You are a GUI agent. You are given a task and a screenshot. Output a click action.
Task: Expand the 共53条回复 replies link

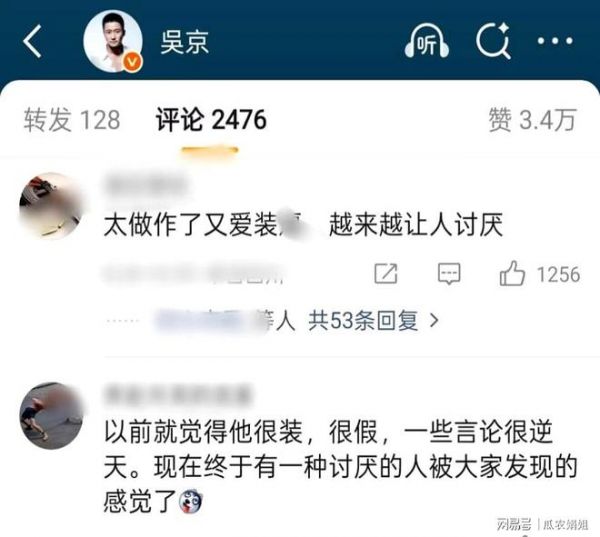point(363,320)
